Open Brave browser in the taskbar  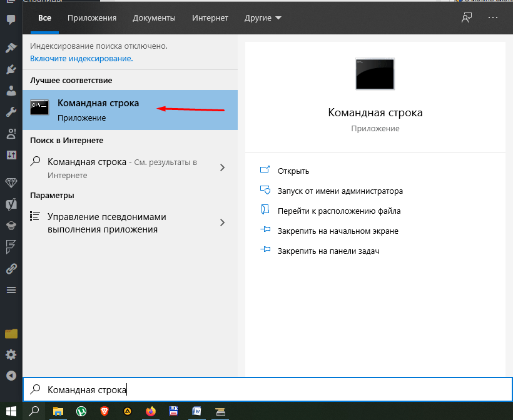point(104,411)
